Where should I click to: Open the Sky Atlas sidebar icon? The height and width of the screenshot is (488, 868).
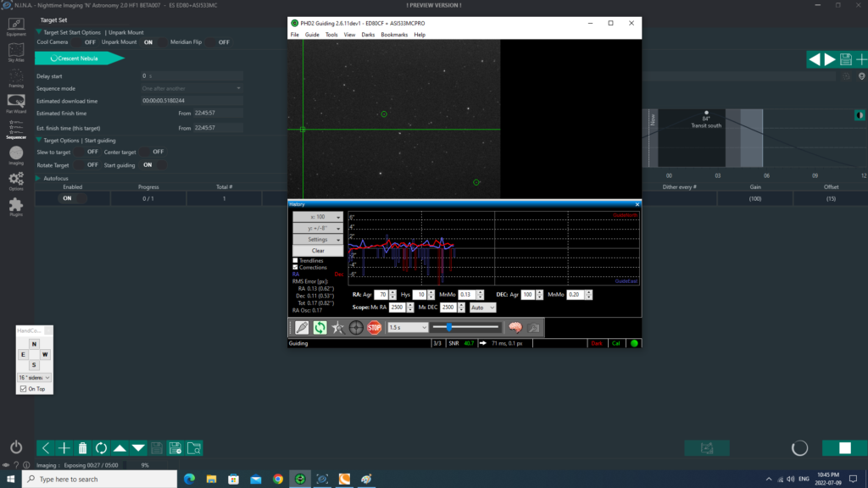(x=16, y=53)
